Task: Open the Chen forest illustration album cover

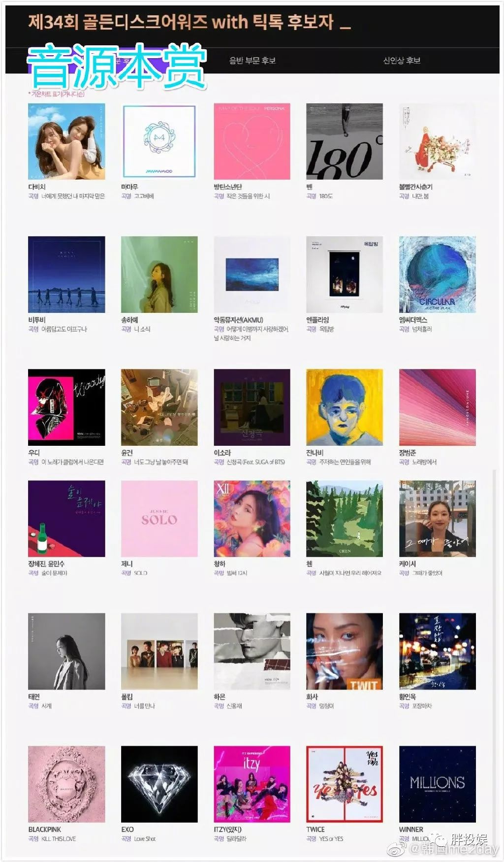Action: click(345, 519)
